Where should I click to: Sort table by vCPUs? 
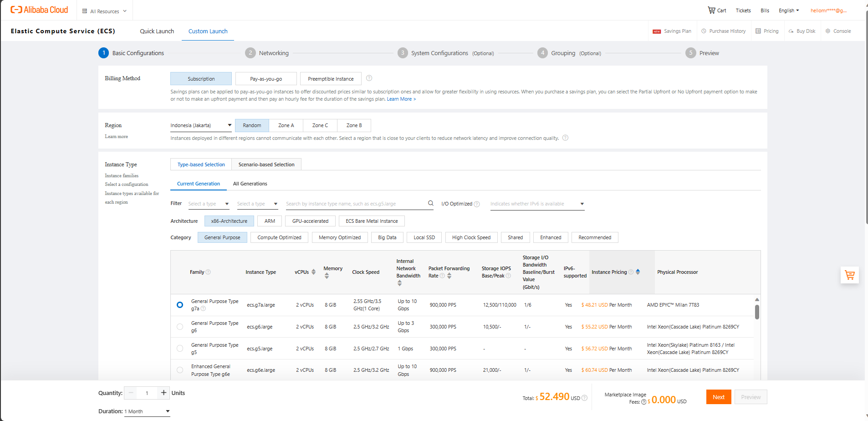point(313,272)
